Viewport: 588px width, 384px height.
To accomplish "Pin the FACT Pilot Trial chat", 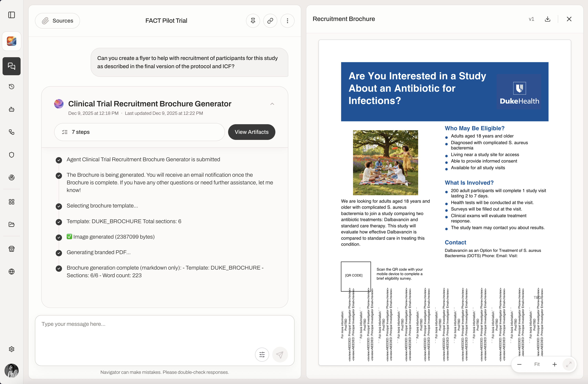I will click(x=253, y=21).
